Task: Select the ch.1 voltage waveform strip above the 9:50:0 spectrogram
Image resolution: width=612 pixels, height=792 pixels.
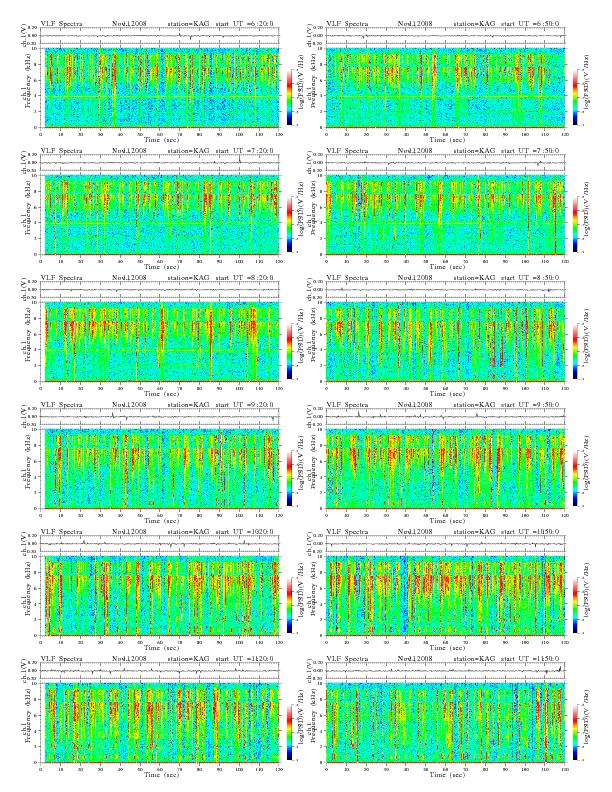Action: 445,417
